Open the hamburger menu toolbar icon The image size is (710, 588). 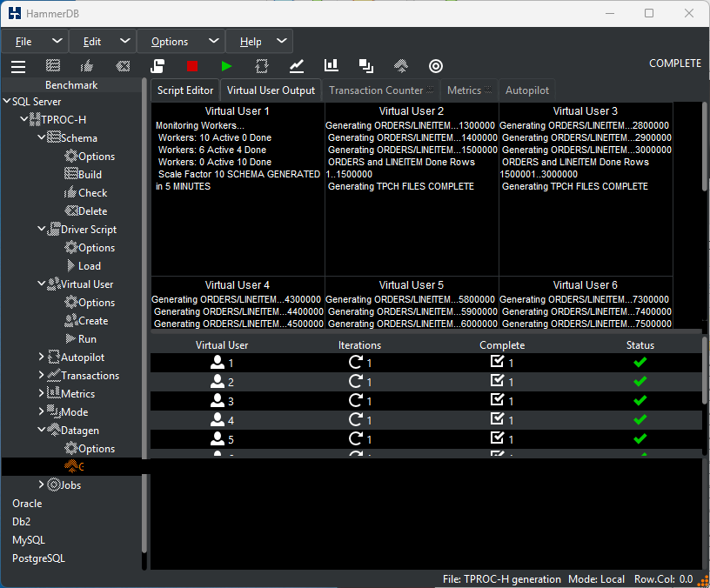click(18, 66)
